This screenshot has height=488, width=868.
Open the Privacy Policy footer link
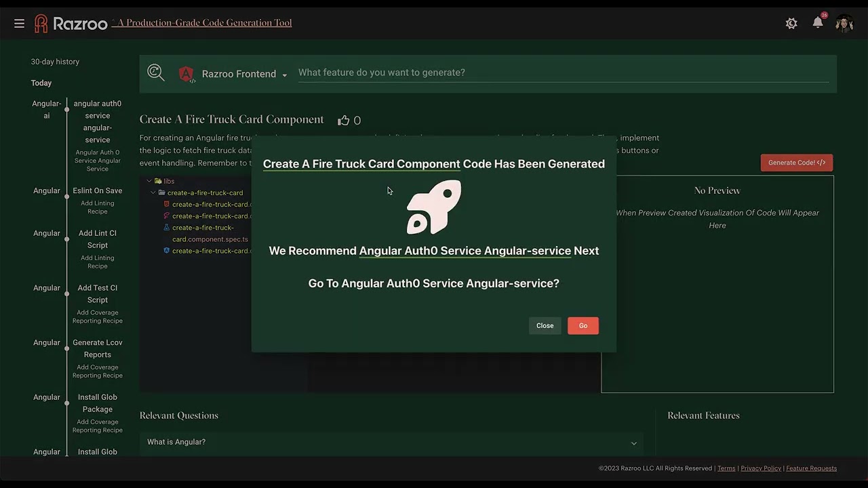coord(761,468)
